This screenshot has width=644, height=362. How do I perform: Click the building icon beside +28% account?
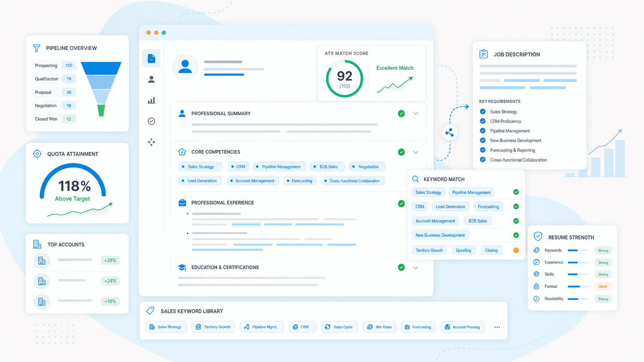42,261
